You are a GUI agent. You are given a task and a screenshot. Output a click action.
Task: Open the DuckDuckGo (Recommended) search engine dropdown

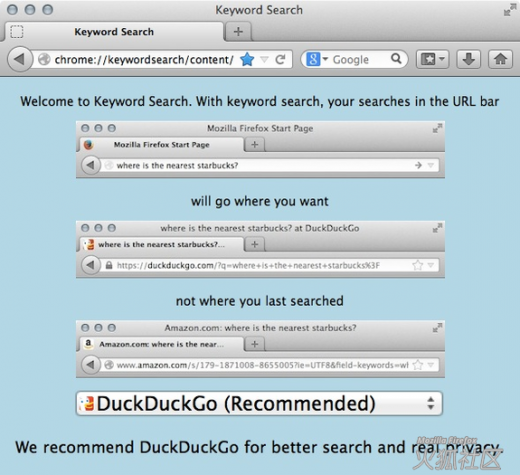(259, 403)
